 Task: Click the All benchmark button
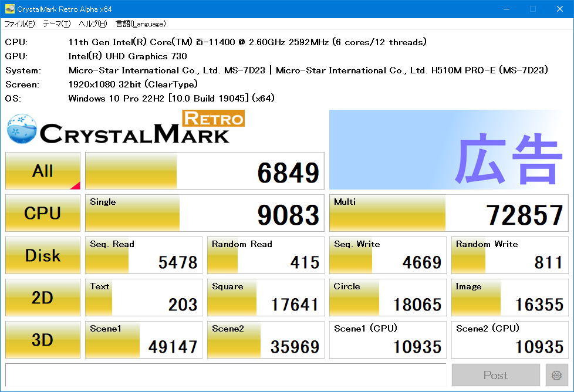pyautogui.click(x=43, y=171)
